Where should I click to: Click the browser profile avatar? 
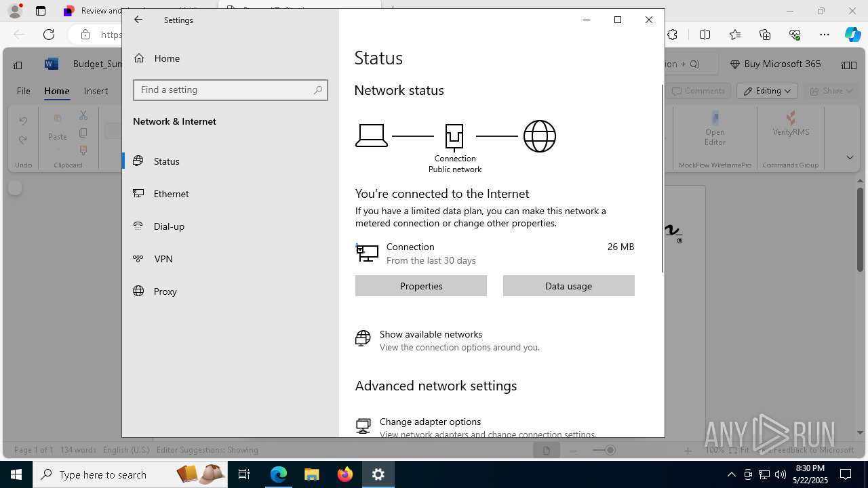(x=14, y=10)
